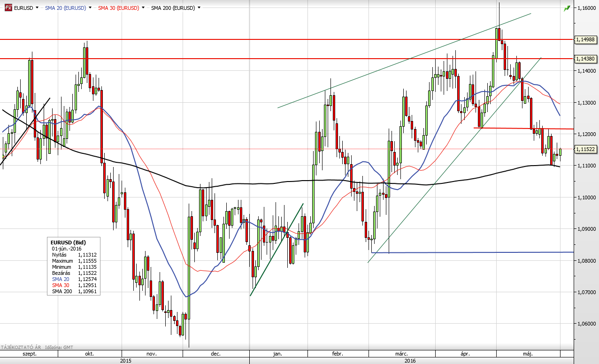This screenshot has width=599, height=364.
Task: Click the Minimum 1,11135 row
Action: coord(74,267)
